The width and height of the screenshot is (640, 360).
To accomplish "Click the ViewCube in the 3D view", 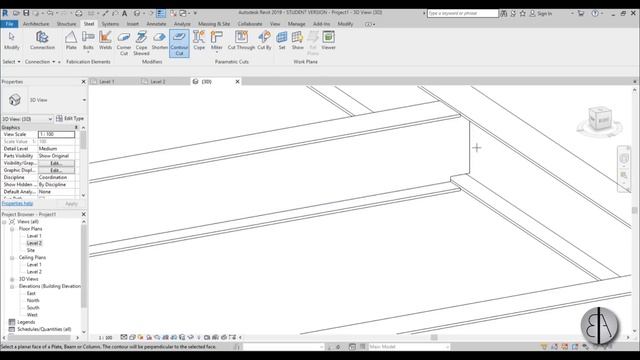I will [x=600, y=118].
